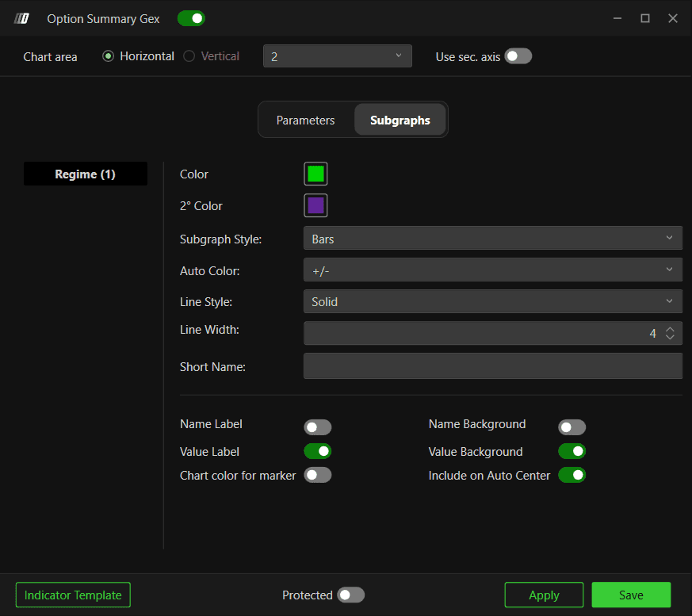Toggle the Option Summary Gex indicator switch
The width and height of the screenshot is (692, 616).
191,18
